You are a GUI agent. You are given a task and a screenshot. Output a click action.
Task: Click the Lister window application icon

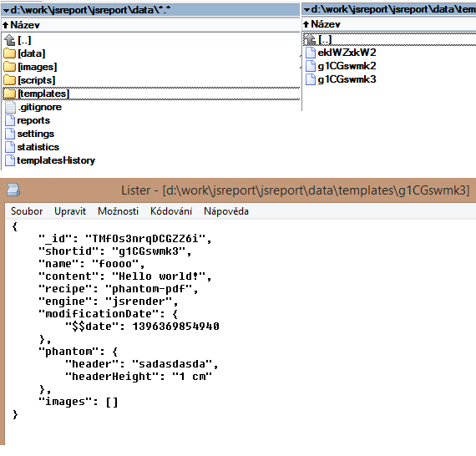(x=13, y=190)
